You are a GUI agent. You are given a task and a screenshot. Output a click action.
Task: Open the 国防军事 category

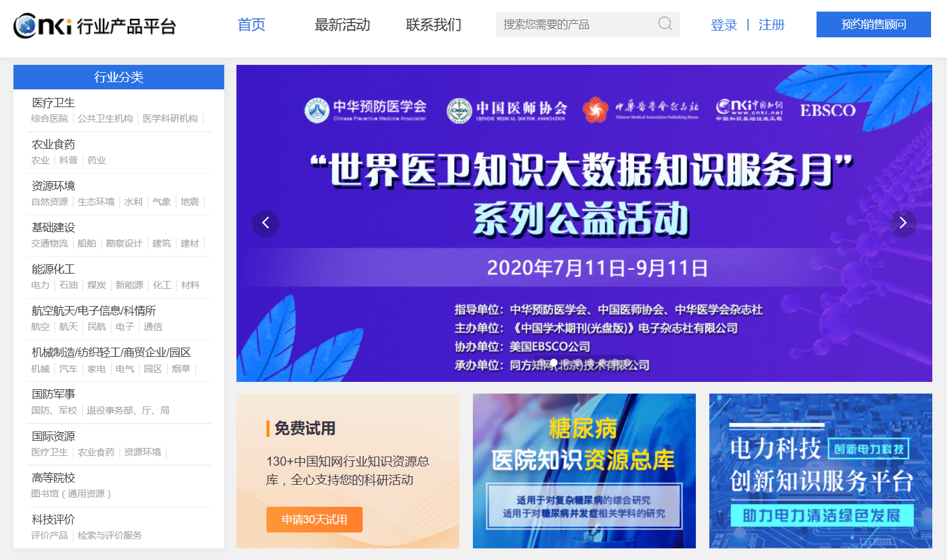[x=53, y=394]
